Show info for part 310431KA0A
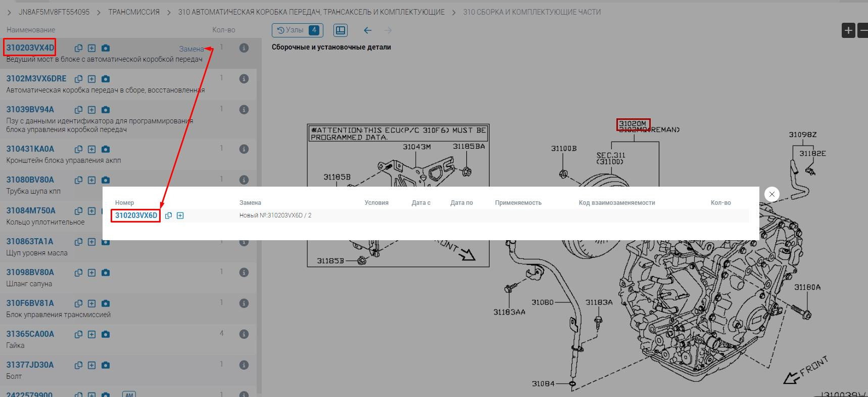Viewport: 868px width, 397px height. coord(244,149)
